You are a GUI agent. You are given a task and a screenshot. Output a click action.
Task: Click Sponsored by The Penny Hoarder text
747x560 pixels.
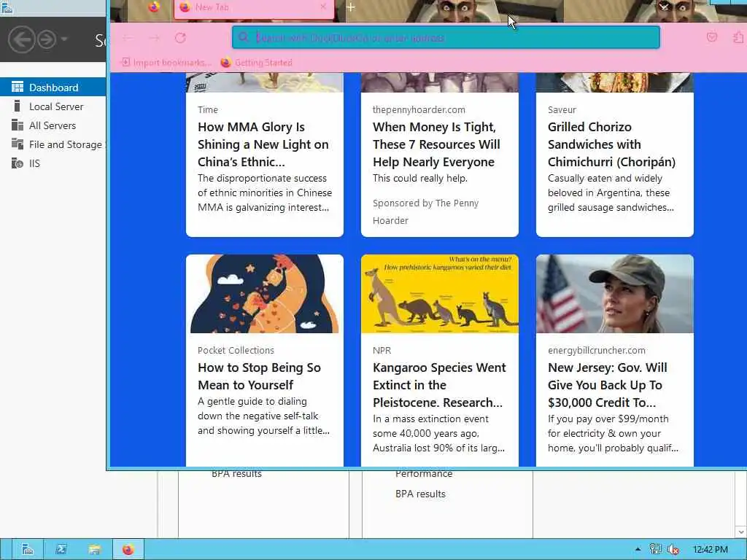pos(425,211)
